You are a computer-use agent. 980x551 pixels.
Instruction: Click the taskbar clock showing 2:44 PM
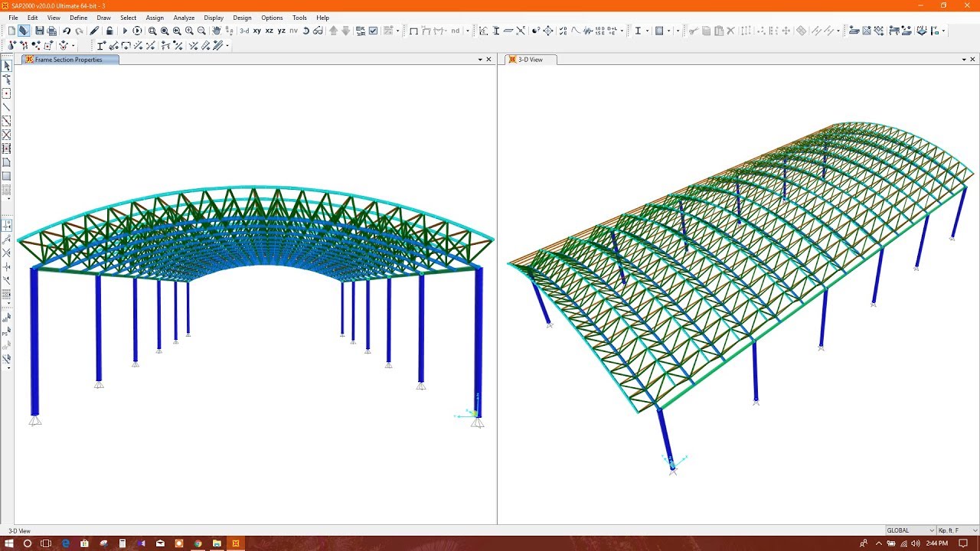(937, 543)
